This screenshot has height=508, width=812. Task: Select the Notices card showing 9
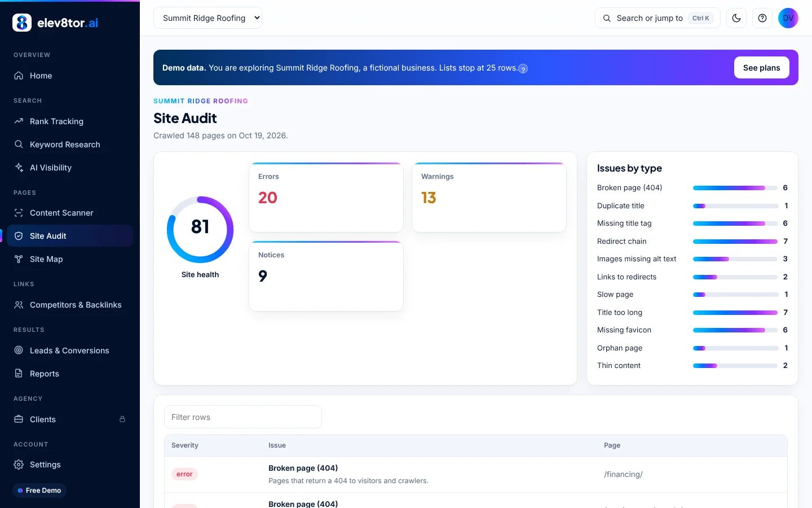click(326, 276)
